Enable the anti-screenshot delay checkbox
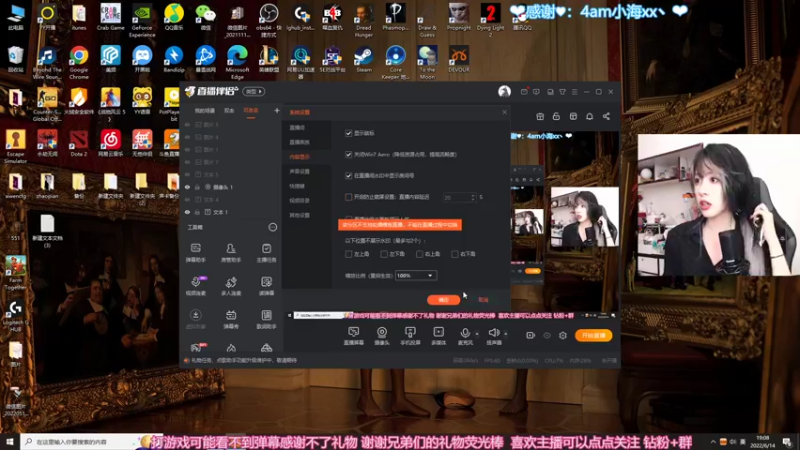The height and width of the screenshot is (450, 800). (348, 197)
